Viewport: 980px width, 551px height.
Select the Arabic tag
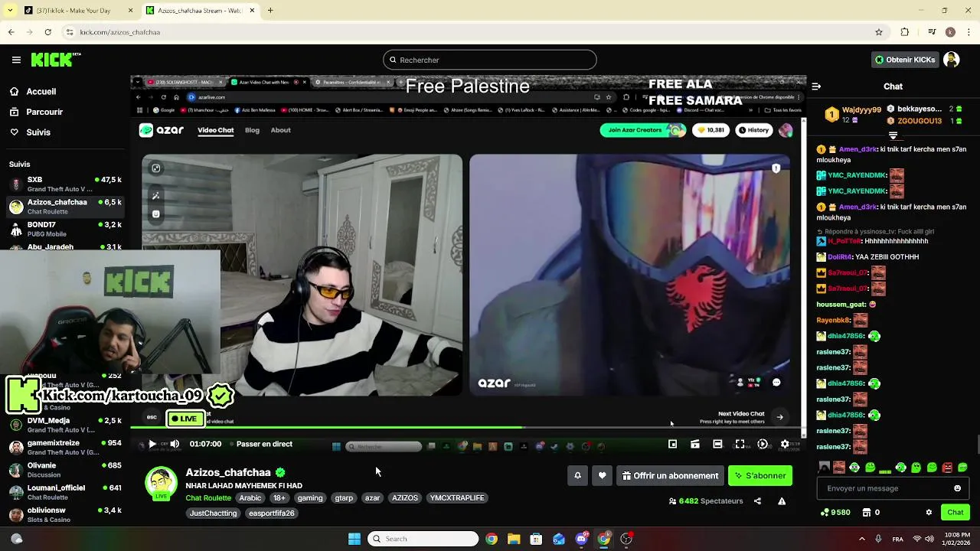[250, 497]
